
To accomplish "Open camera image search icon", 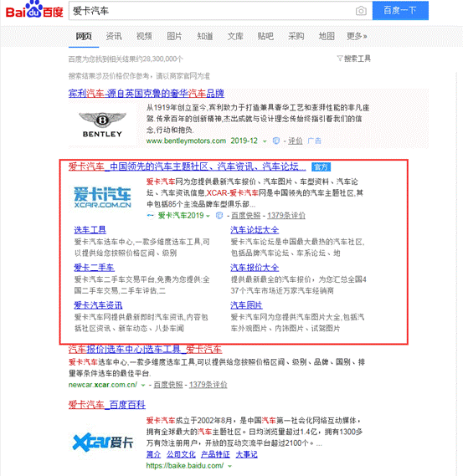I will coord(361,11).
